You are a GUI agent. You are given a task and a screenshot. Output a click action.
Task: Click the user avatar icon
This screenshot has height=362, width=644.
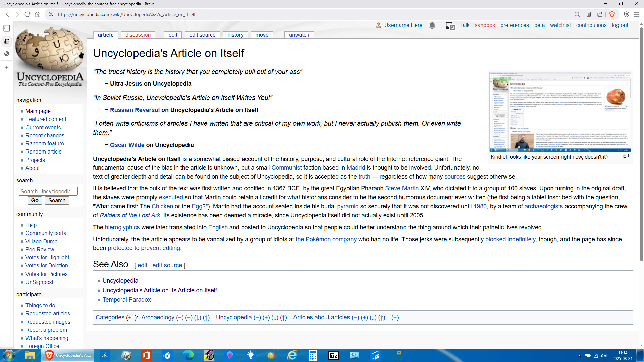[378, 25]
